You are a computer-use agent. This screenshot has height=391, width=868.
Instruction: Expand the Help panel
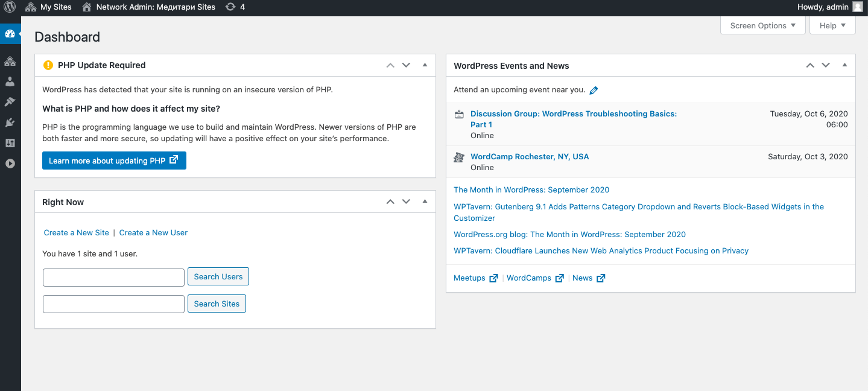(832, 25)
